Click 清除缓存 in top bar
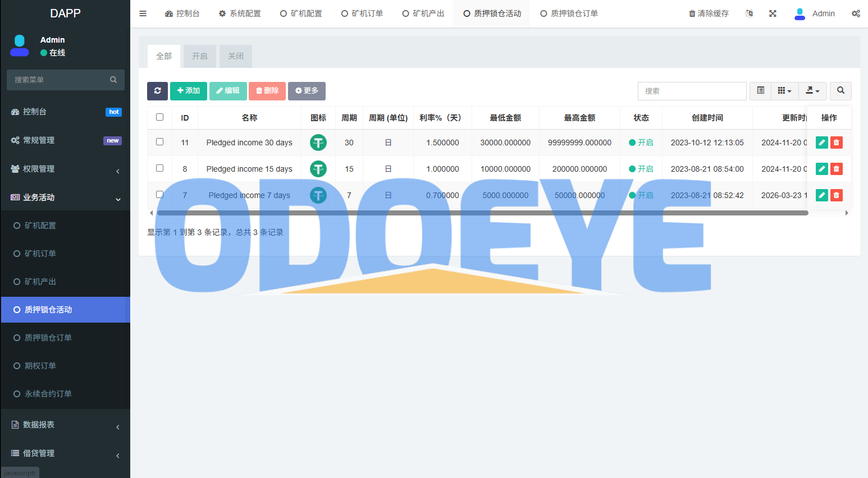 [709, 13]
